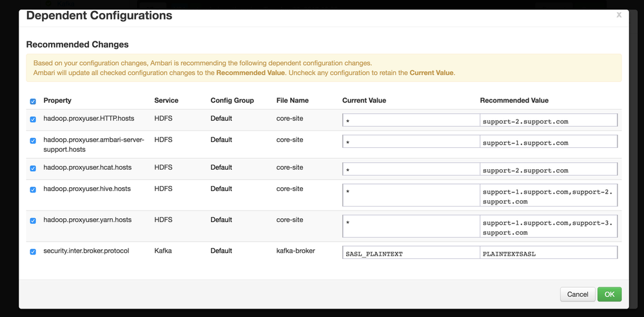Screen dimensions: 644x317
Task: Click current value field for HTTP.hosts
Action: point(411,121)
